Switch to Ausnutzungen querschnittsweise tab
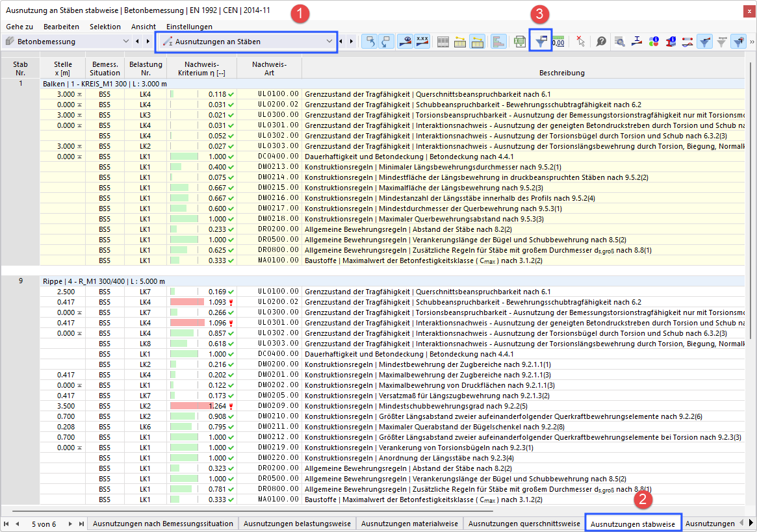This screenshot has height=532, width=757. point(524,524)
